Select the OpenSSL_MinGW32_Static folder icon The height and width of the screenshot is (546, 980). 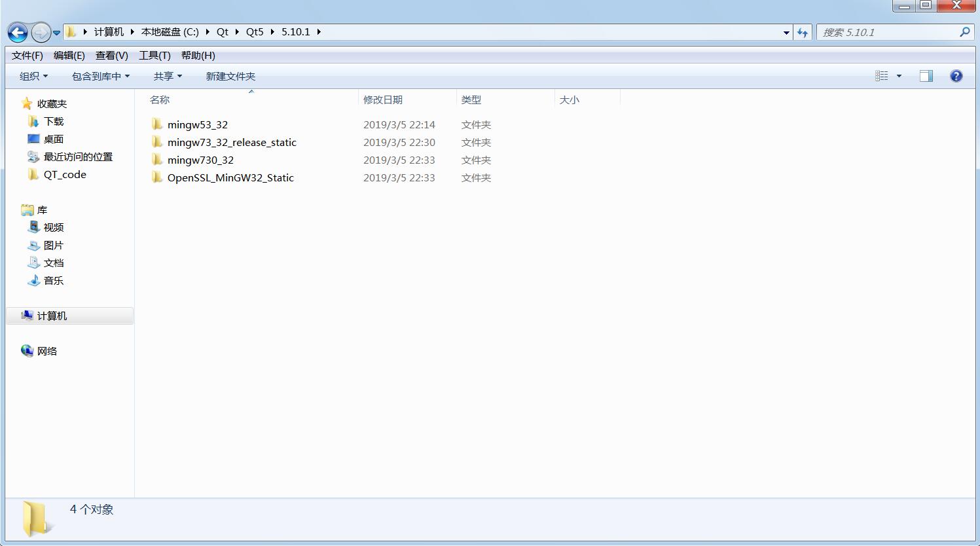pyautogui.click(x=157, y=177)
